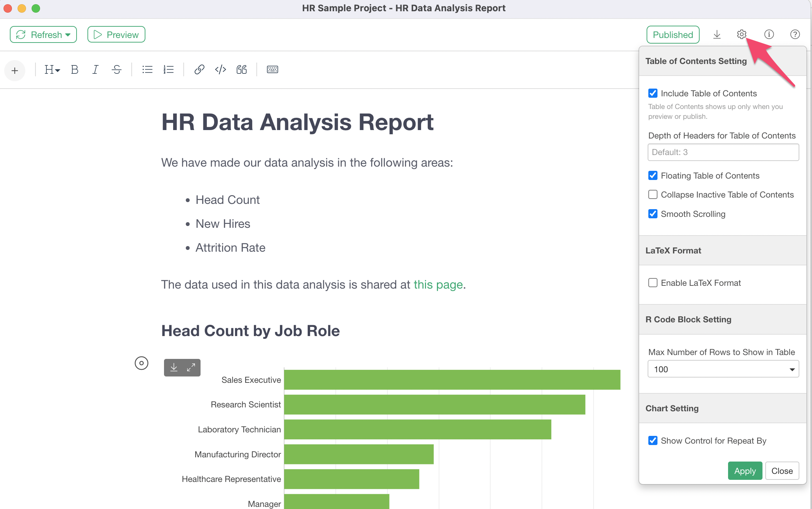Close the settings panel
The height and width of the screenshot is (509, 812).
(782, 471)
